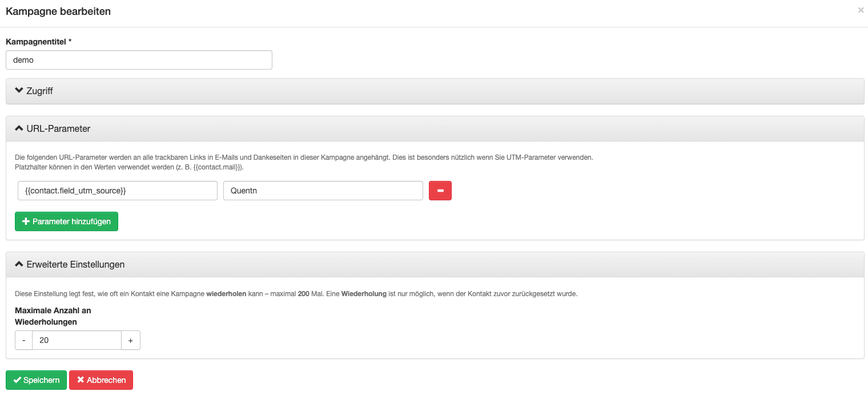The image size is (868, 396).
Task: Click the URL-Parameter panel heading text
Action: pos(58,129)
